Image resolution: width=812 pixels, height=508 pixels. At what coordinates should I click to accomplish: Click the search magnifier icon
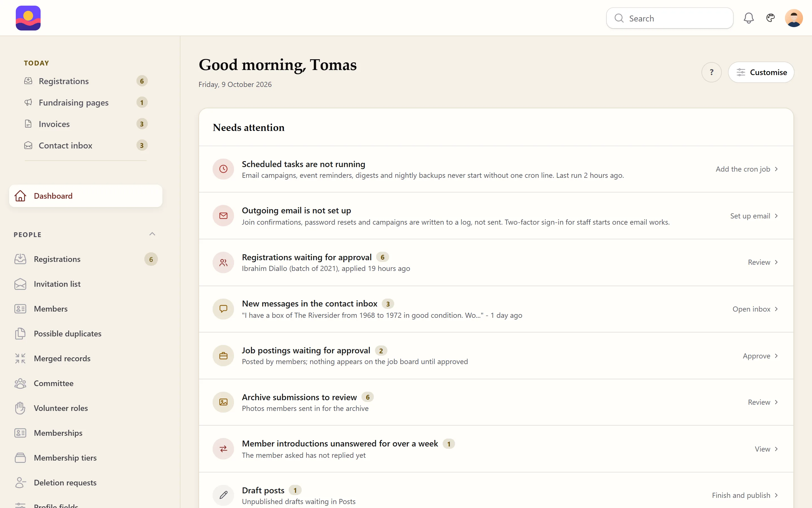[x=619, y=18]
